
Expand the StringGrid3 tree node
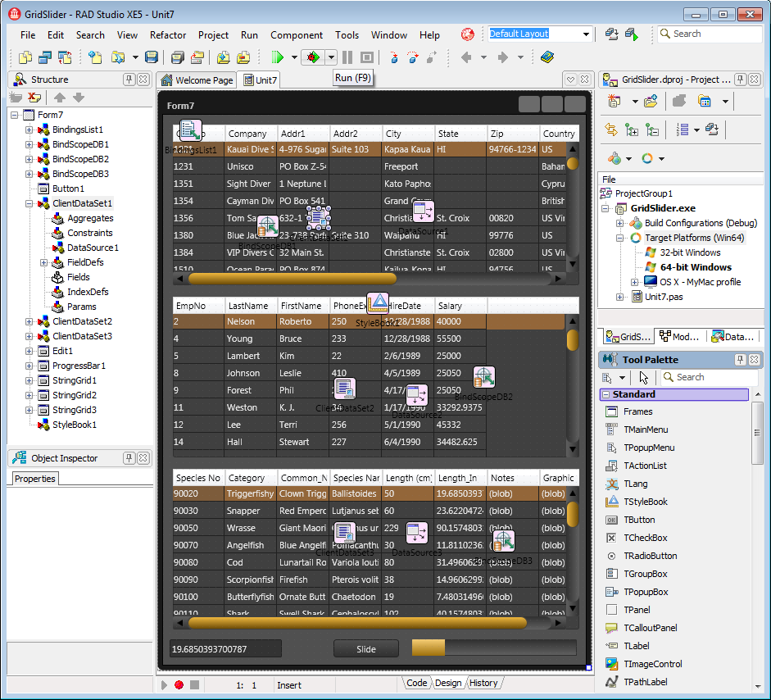29,411
